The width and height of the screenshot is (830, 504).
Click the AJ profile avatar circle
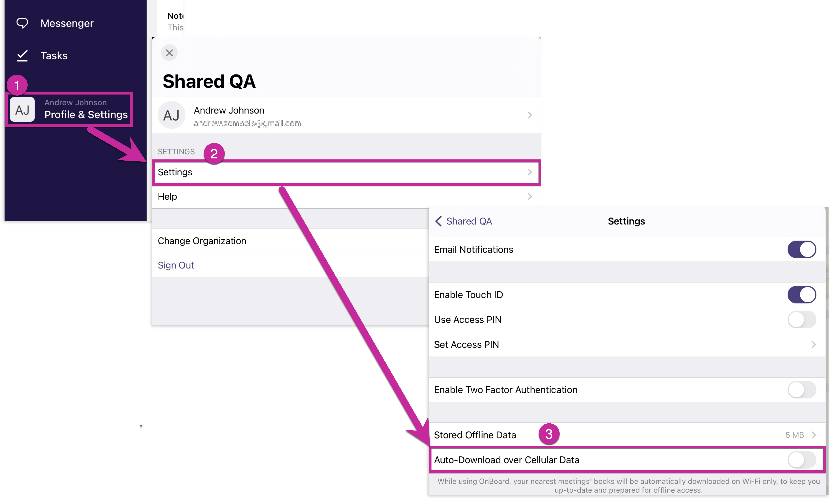172,115
